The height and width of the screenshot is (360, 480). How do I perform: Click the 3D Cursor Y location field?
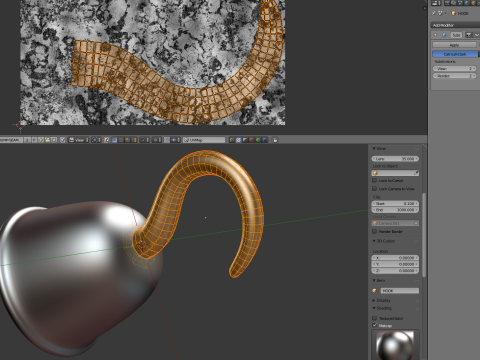(x=395, y=264)
